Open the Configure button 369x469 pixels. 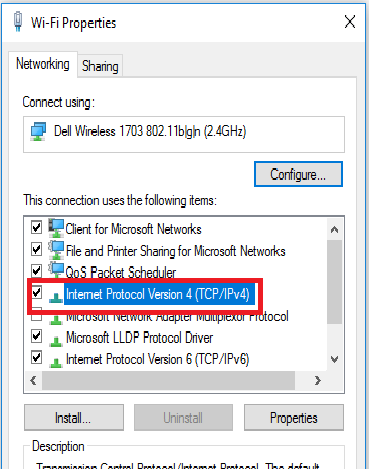(x=298, y=174)
